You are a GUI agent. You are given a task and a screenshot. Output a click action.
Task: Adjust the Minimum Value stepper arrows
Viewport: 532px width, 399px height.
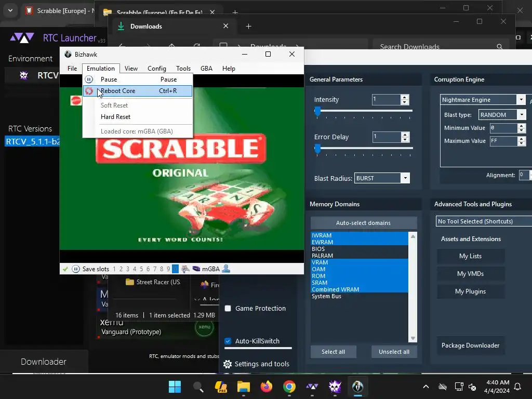click(522, 128)
